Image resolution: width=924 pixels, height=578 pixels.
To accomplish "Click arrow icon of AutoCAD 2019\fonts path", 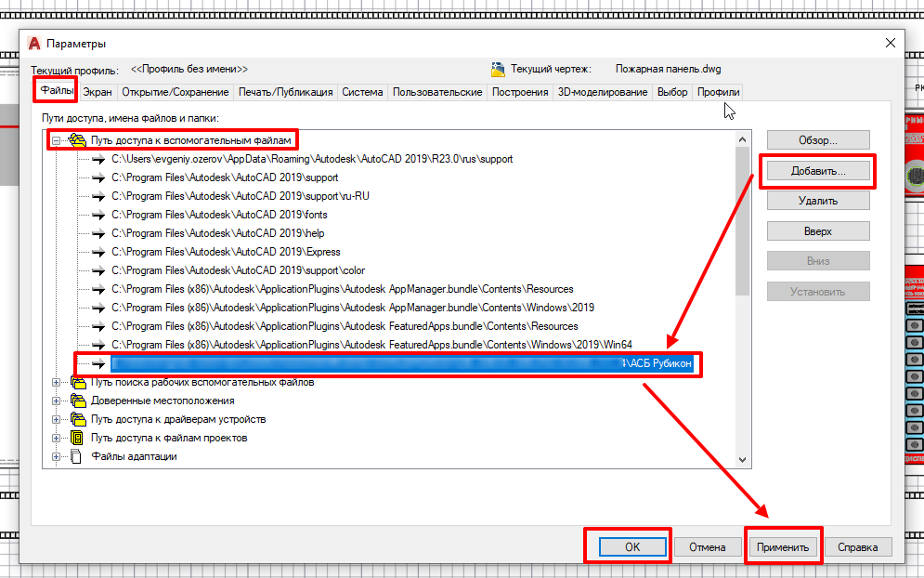I will (x=98, y=215).
